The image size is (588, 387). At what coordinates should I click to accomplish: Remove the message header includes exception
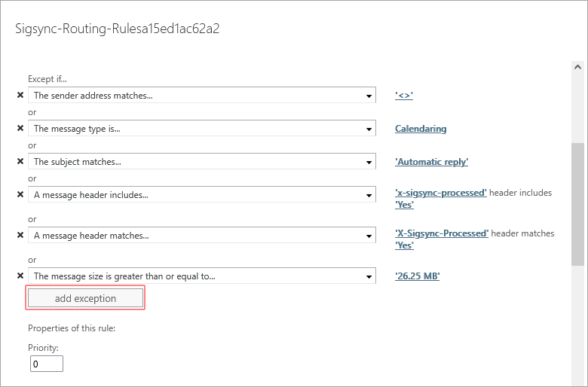pyautogui.click(x=20, y=195)
